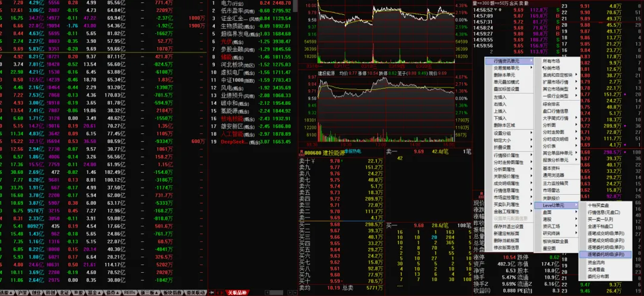
Task: Choose 行情信息(无盘口) Level2 unit
Action: pos(605,213)
